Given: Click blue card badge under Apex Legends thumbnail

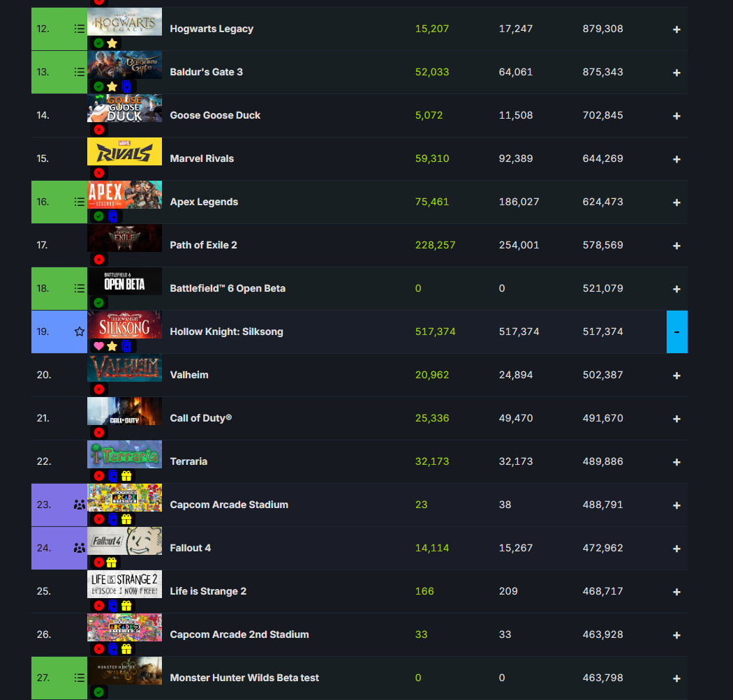Looking at the screenshot, I should pos(112,216).
